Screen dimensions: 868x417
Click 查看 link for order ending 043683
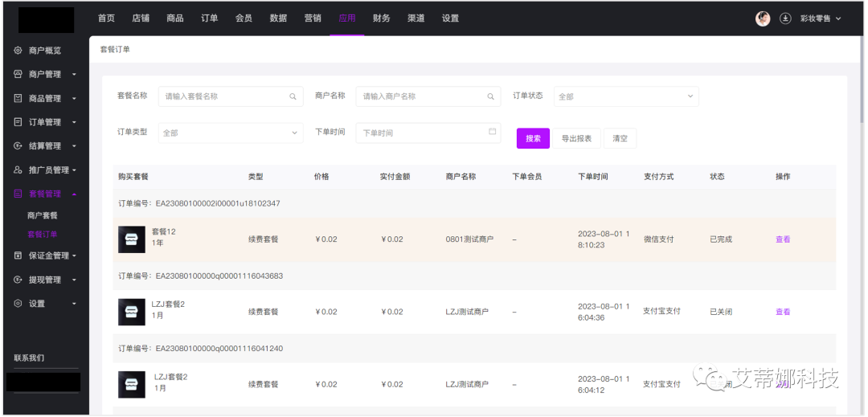coord(783,312)
